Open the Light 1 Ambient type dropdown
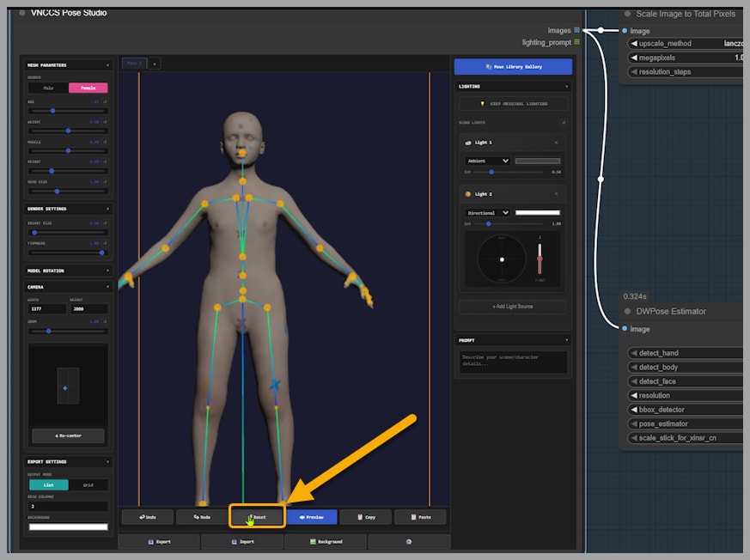750x560 pixels. point(487,161)
